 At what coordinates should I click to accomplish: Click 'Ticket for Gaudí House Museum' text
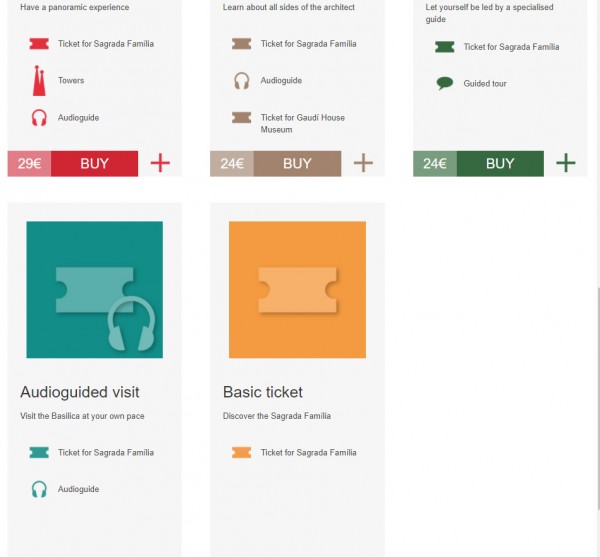[303, 124]
